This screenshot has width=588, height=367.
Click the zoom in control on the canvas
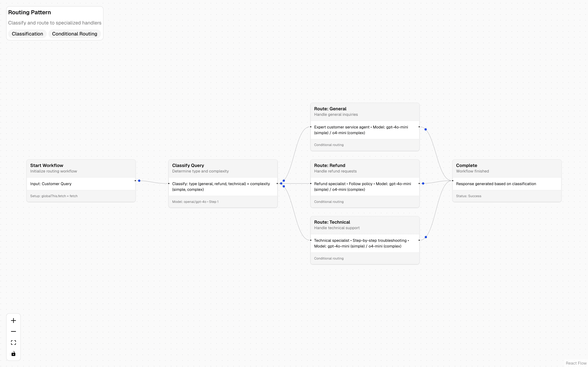click(13, 320)
